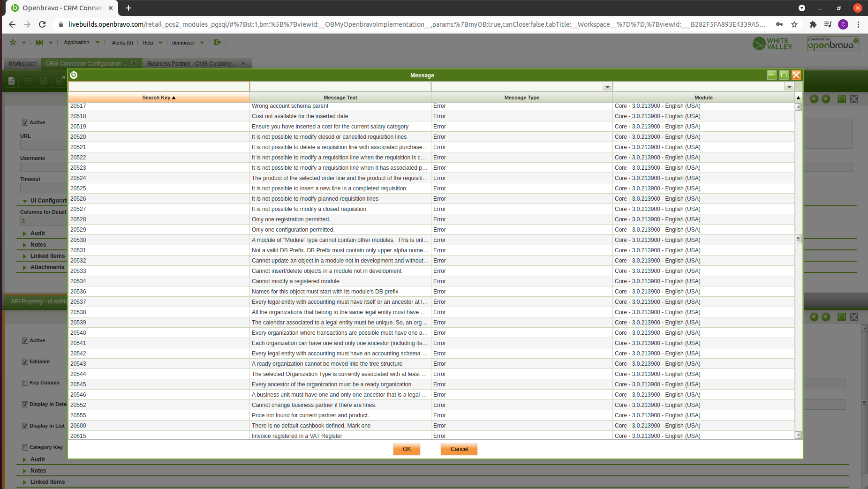Open the Module filter dropdown

pyautogui.click(x=789, y=87)
